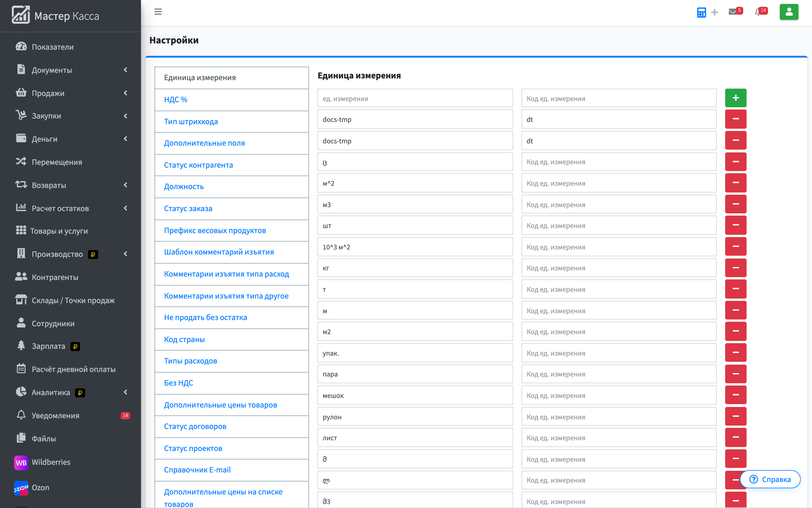
Task: Open notifications bell icon in header
Action: click(758, 12)
